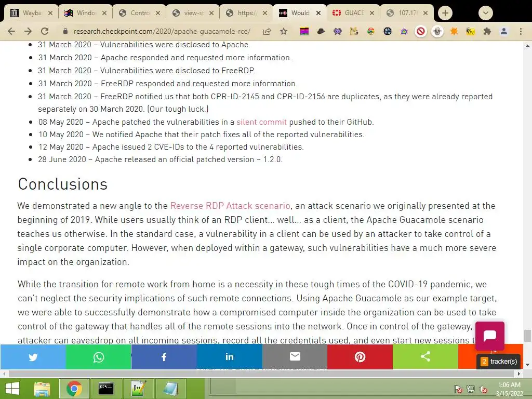The height and width of the screenshot is (399, 532).
Task: Open the Windows Start button
Action: 12,389
